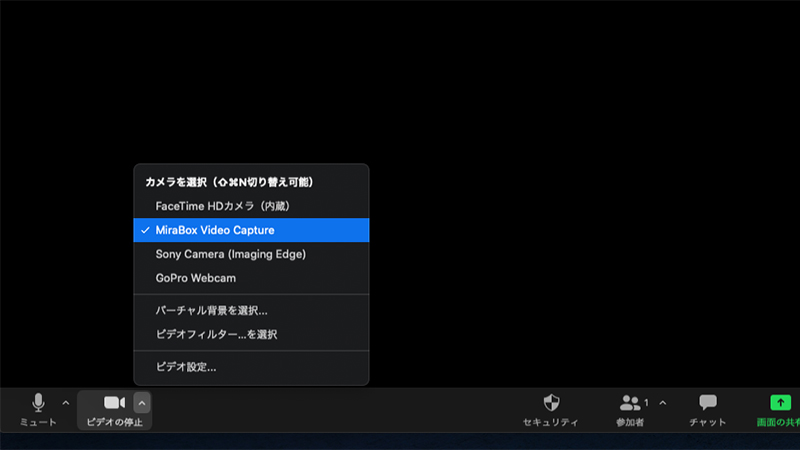Open ビデオフィルター...を選択
Screen dimensions: 800x450
(251, 334)
